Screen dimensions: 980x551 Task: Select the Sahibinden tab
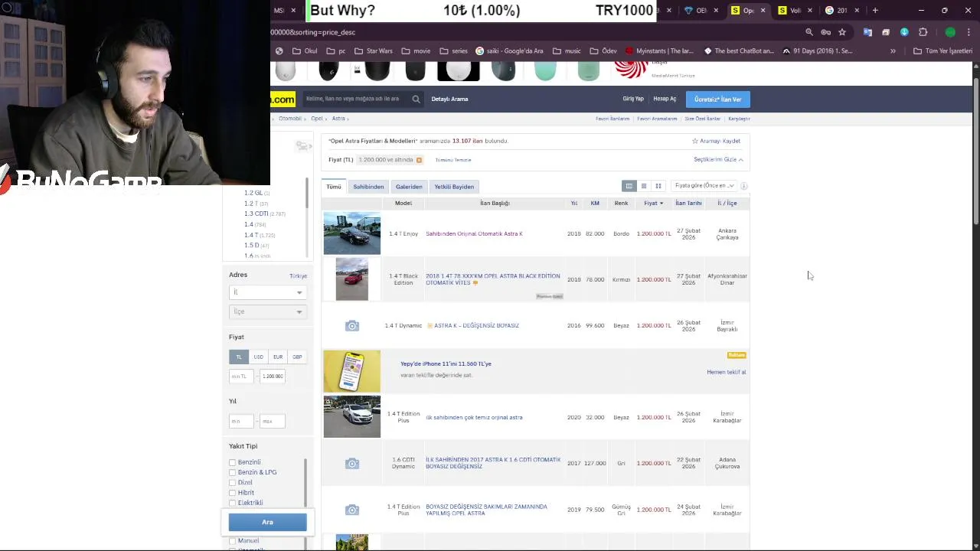point(368,187)
